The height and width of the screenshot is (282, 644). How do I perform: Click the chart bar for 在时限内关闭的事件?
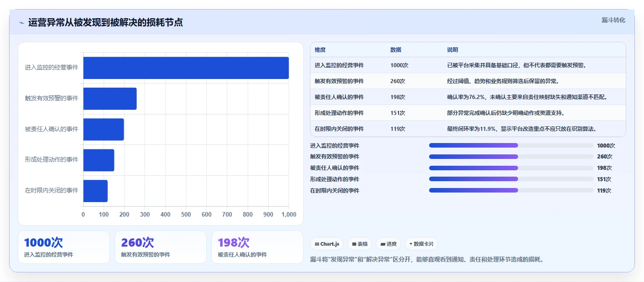pos(95,191)
